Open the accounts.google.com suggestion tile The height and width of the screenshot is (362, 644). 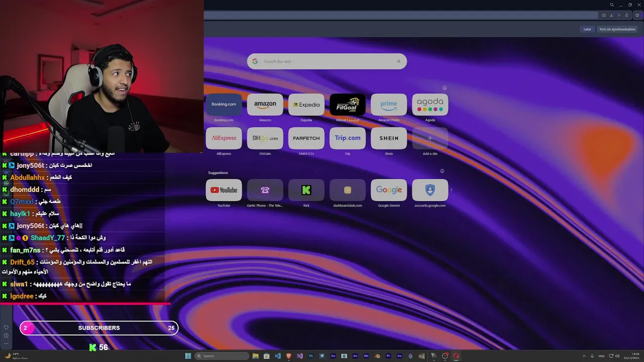pos(430,190)
